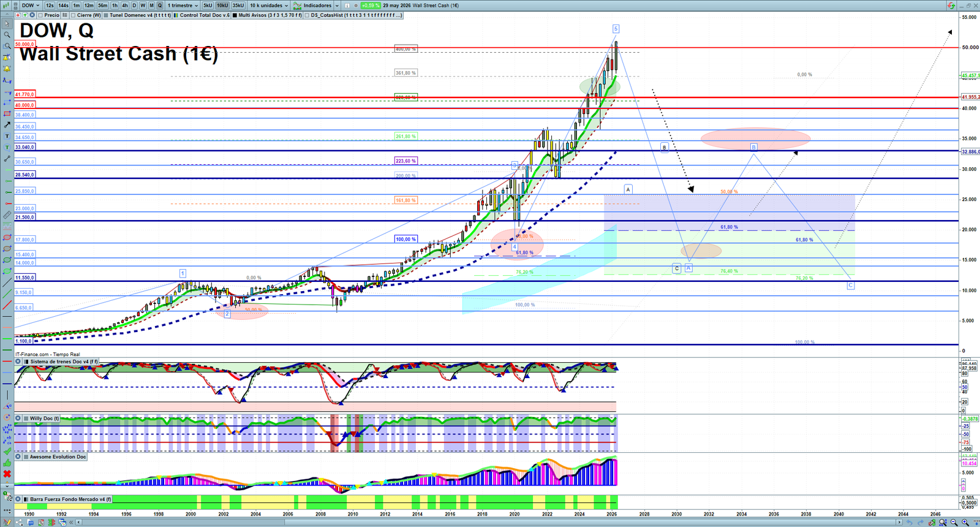Screen dimensions: 980x527
Task: Click the pencil icon in bottom-left bar
Action: click(7, 522)
